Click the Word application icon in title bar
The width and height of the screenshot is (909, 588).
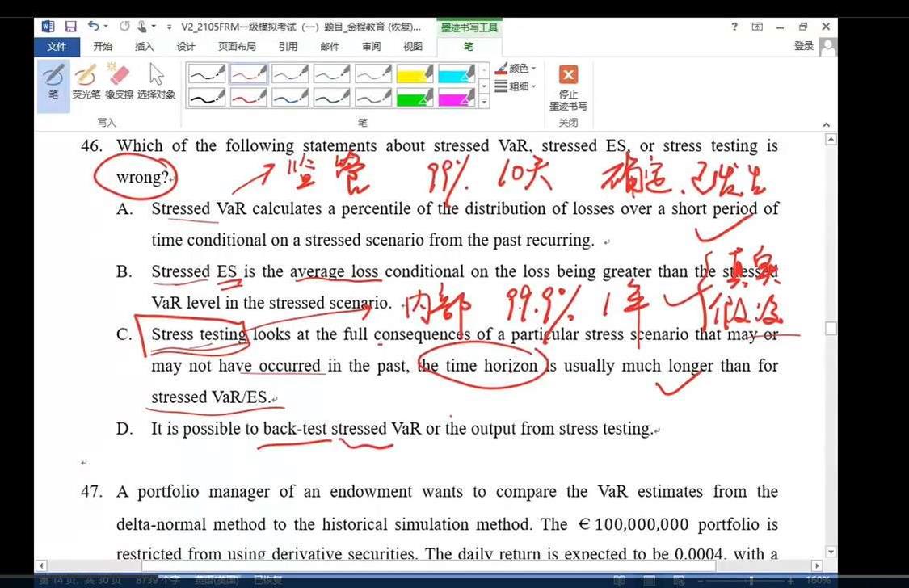point(48,26)
